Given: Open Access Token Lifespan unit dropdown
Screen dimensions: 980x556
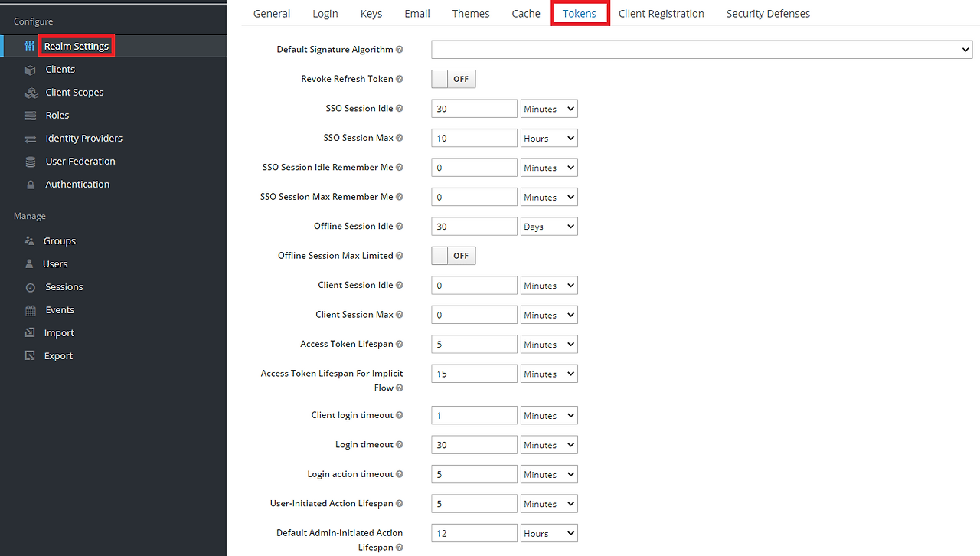Looking at the screenshot, I should click(x=549, y=345).
